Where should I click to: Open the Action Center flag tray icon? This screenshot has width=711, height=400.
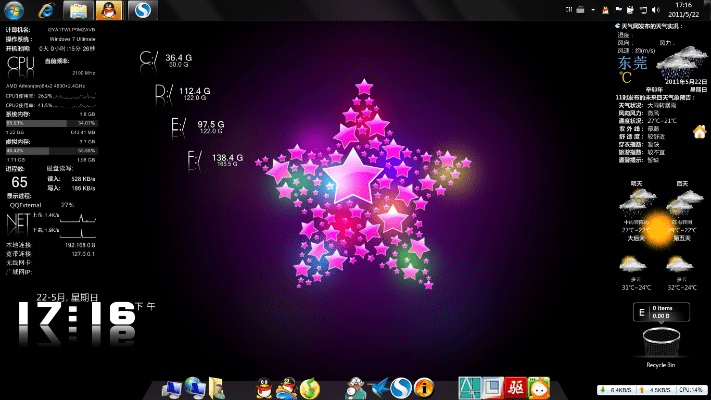point(618,10)
